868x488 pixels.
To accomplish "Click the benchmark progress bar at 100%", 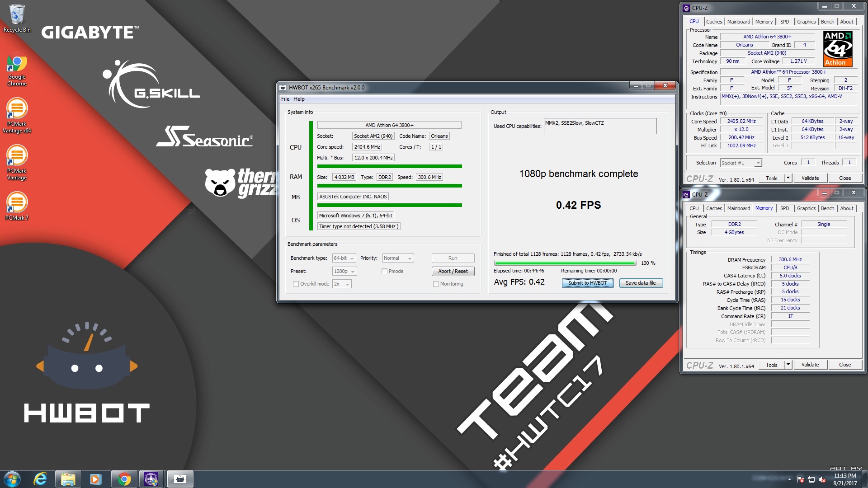I will point(565,263).
